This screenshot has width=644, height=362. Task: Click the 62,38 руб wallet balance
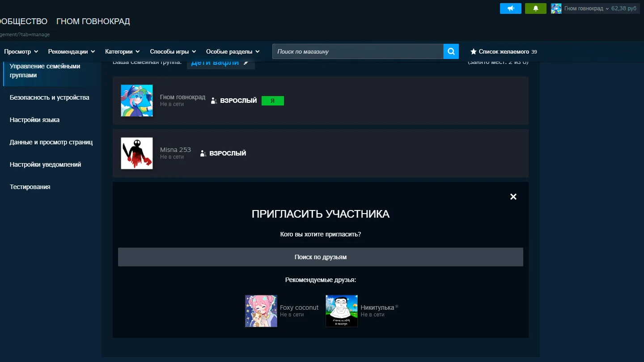point(624,8)
